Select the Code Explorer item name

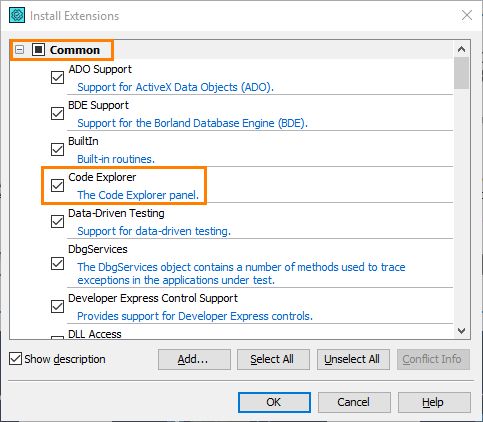pos(102,177)
